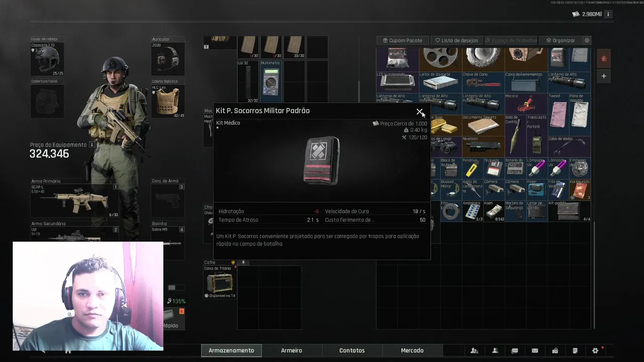The width and height of the screenshot is (644, 362).
Task: Click the empty Cobertura Facial slot
Action: pos(48,101)
